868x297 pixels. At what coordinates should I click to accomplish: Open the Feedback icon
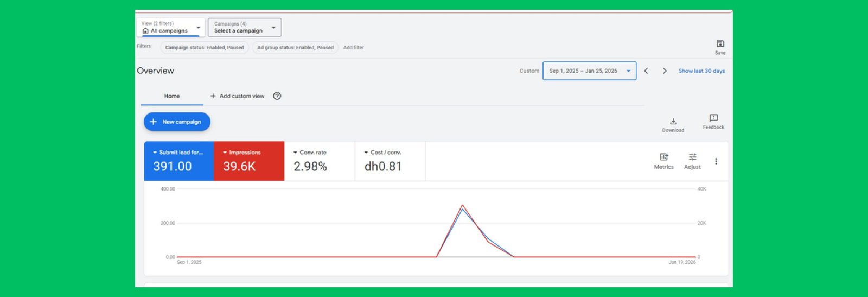[x=713, y=118]
